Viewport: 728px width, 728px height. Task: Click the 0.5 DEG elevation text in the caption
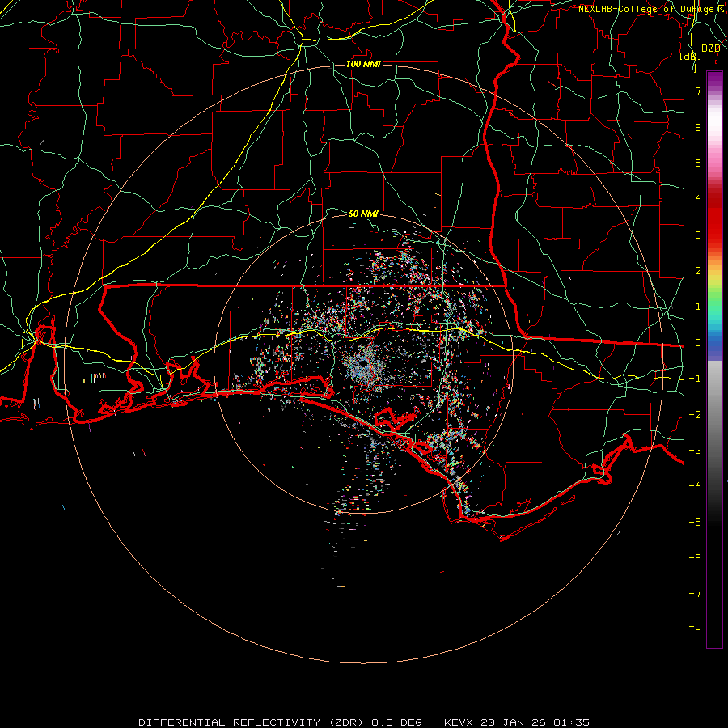coord(396,722)
